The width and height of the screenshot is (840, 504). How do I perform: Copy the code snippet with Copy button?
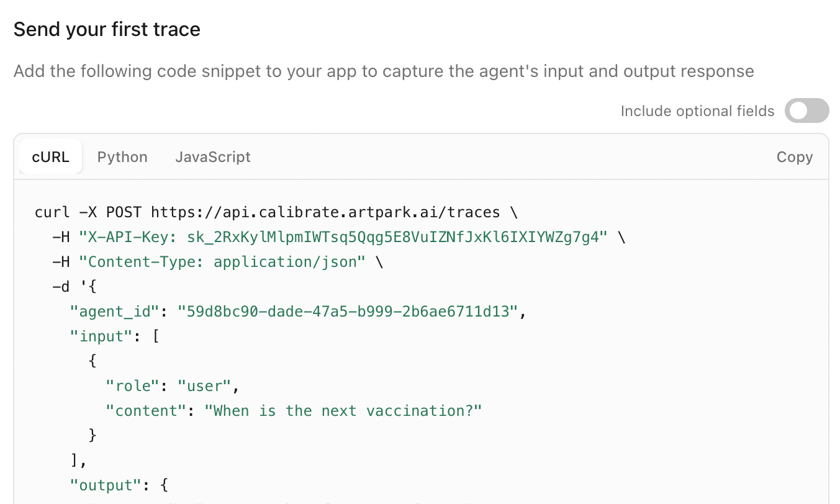coord(794,157)
